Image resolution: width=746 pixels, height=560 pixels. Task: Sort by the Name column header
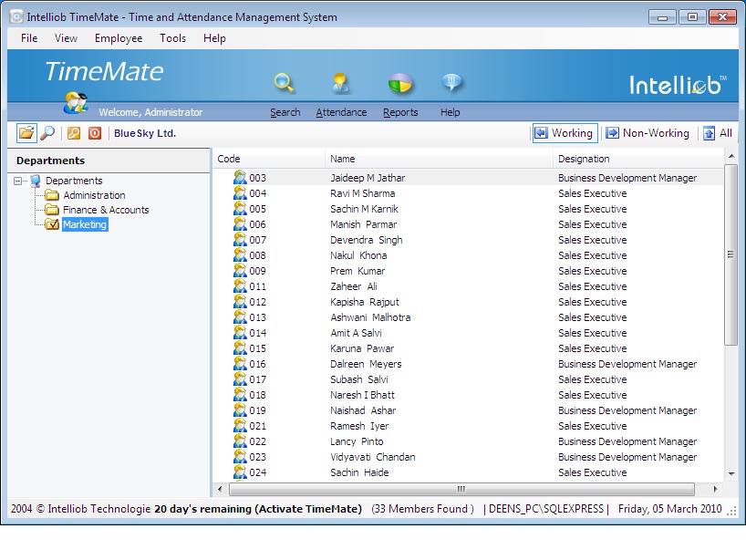point(439,159)
